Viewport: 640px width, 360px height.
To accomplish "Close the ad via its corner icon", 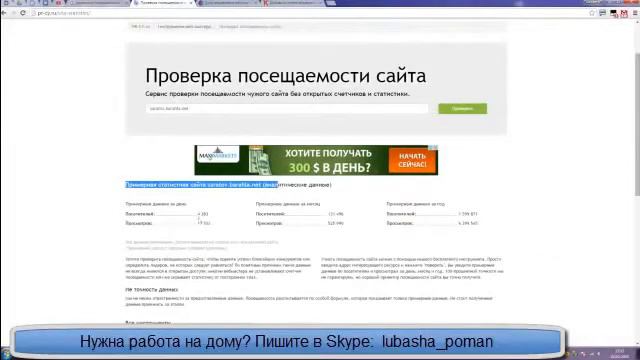I will pyautogui.click(x=435, y=148).
